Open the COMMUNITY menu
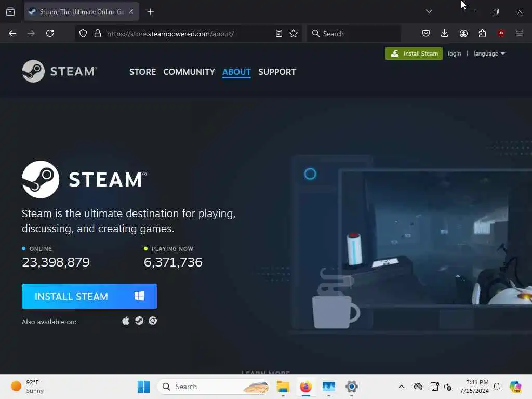 [189, 72]
